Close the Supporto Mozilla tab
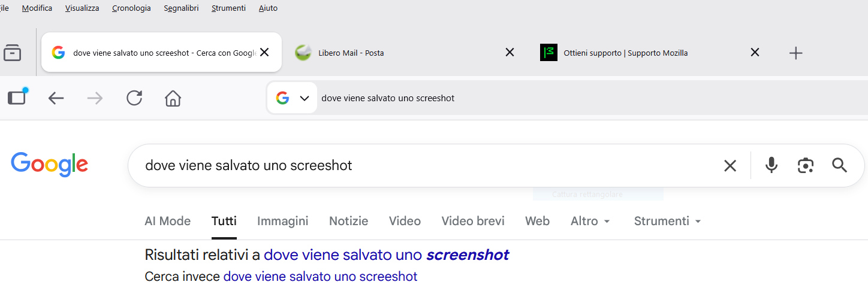This screenshot has height=303, width=868. (x=755, y=53)
